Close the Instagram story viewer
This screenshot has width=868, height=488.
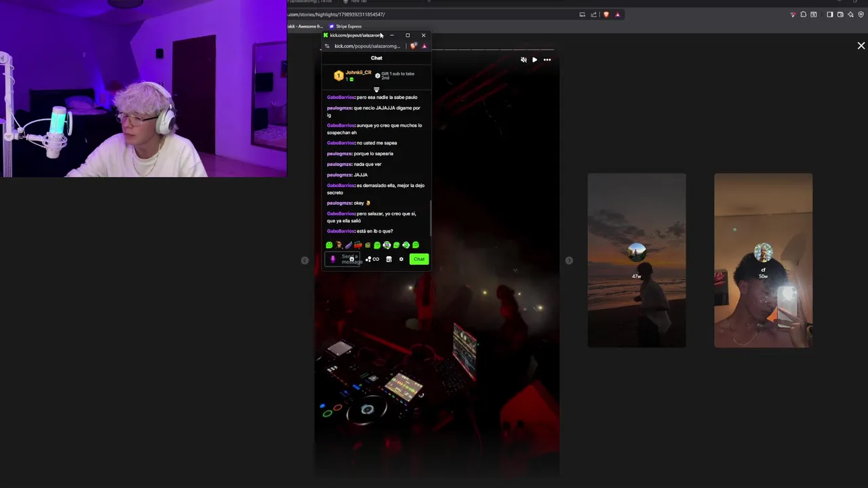pos(861,45)
